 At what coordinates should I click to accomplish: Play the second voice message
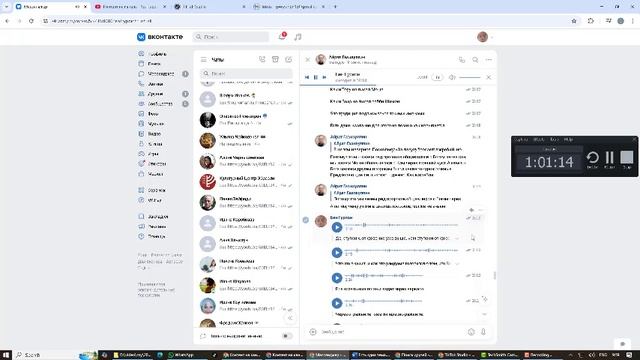tap(337, 253)
